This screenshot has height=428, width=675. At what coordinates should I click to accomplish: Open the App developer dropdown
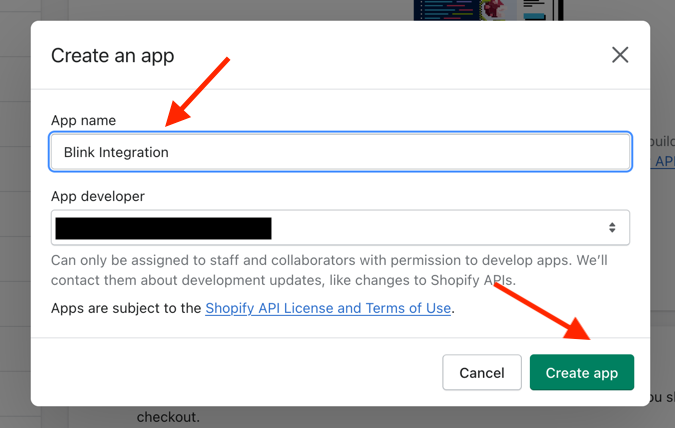tap(341, 227)
